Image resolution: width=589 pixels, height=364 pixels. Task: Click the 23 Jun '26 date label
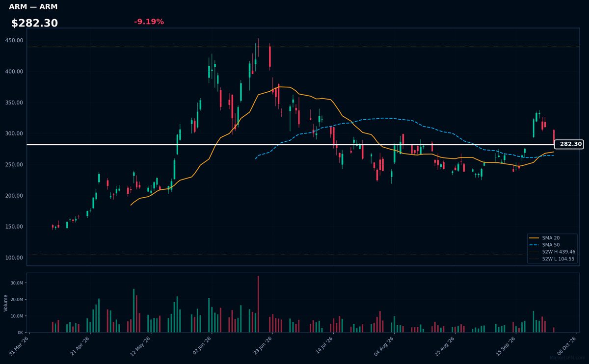(x=263, y=346)
